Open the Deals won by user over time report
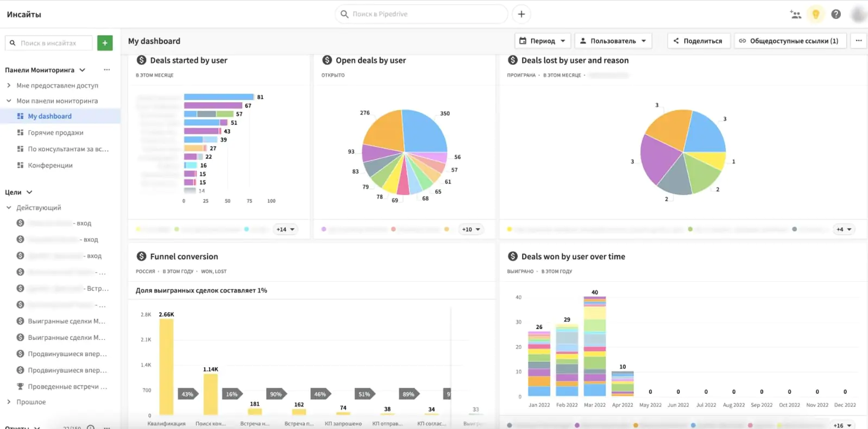 [x=573, y=256]
